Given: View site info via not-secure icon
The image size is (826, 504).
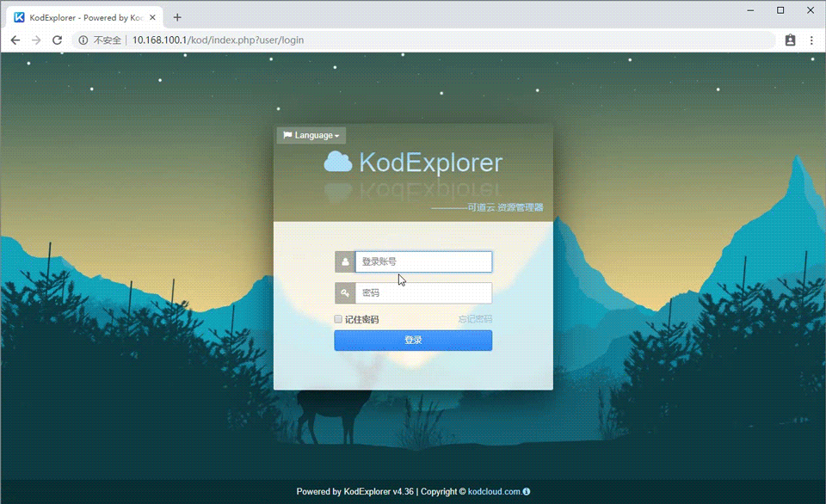Looking at the screenshot, I should point(83,40).
